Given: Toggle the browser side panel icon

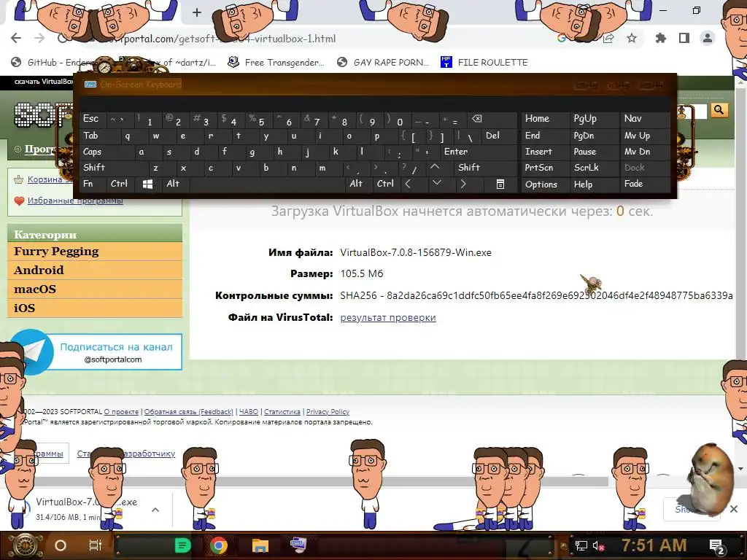Looking at the screenshot, I should pyautogui.click(x=684, y=38).
